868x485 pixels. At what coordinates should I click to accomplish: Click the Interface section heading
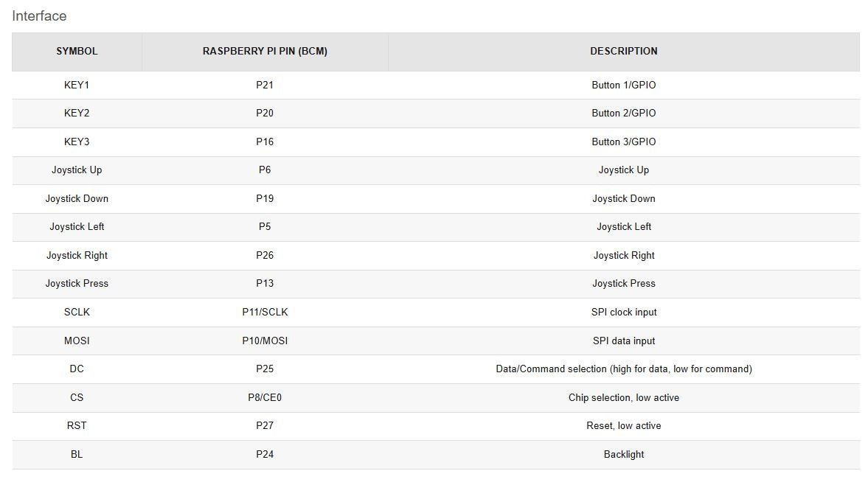[39, 15]
